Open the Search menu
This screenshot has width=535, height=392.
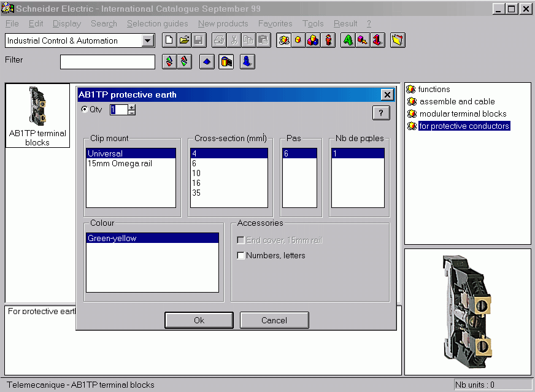coord(104,23)
